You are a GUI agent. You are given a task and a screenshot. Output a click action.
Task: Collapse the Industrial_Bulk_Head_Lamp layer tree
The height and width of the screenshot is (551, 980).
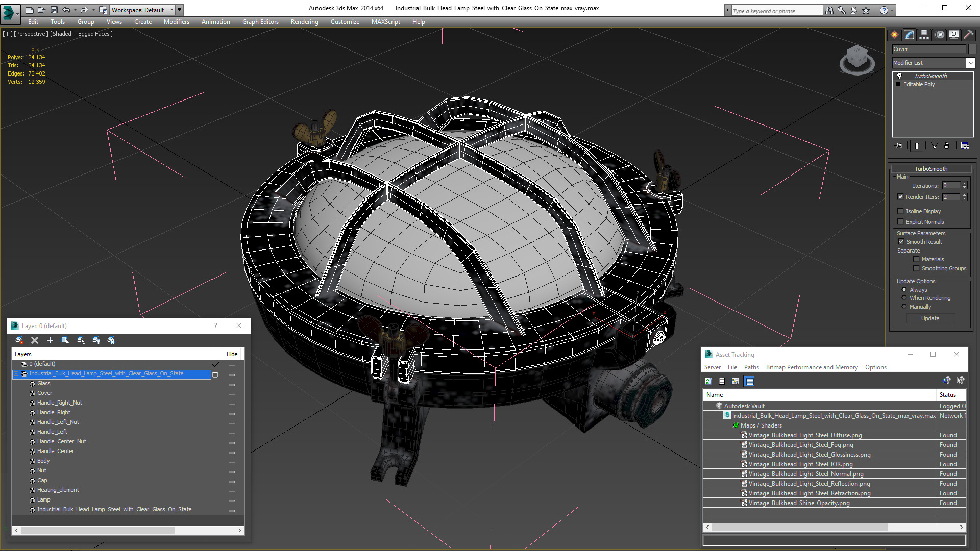[16, 374]
